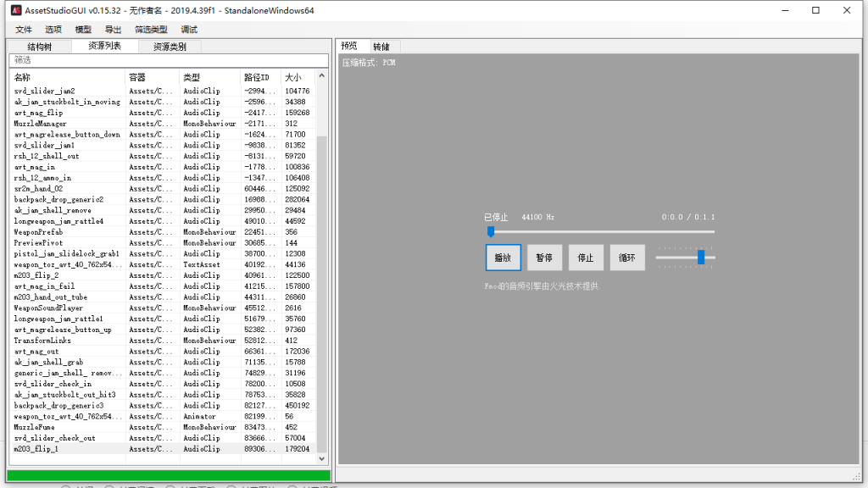The image size is (868, 488).
Task: Select the Animator type row
Action: click(163, 416)
